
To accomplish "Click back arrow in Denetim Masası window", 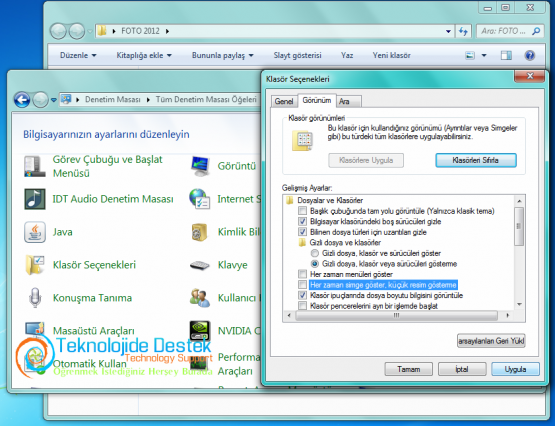I will pos(22,100).
